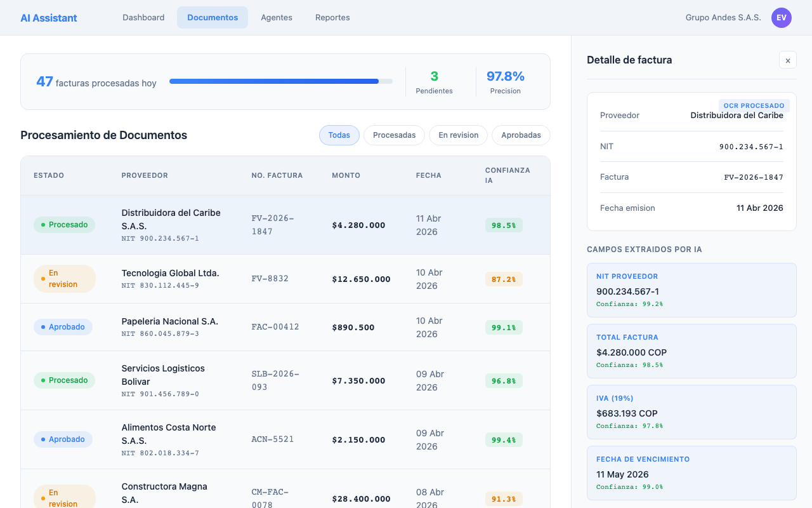Click the Grupo Andes S.A.S. label
This screenshot has width=812, height=508.
[723, 18]
